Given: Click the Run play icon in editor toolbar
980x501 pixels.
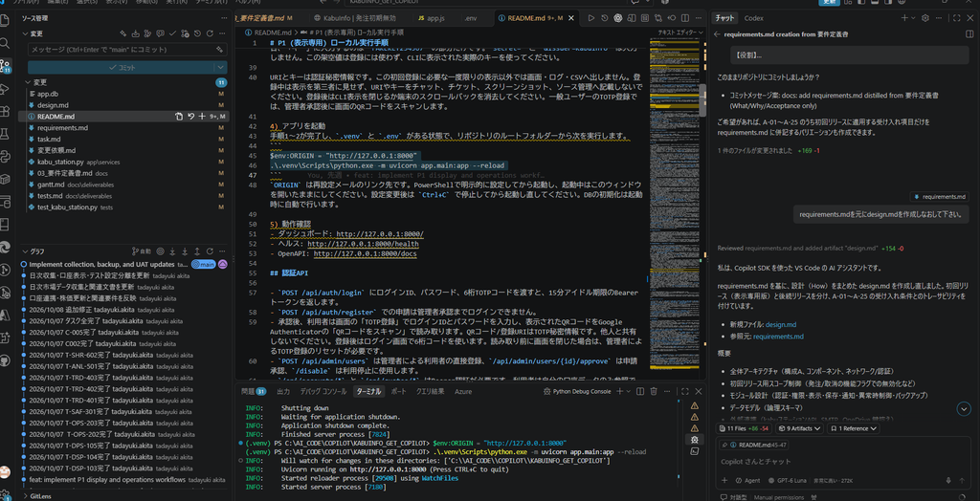Looking at the screenshot, I should 591,18.
